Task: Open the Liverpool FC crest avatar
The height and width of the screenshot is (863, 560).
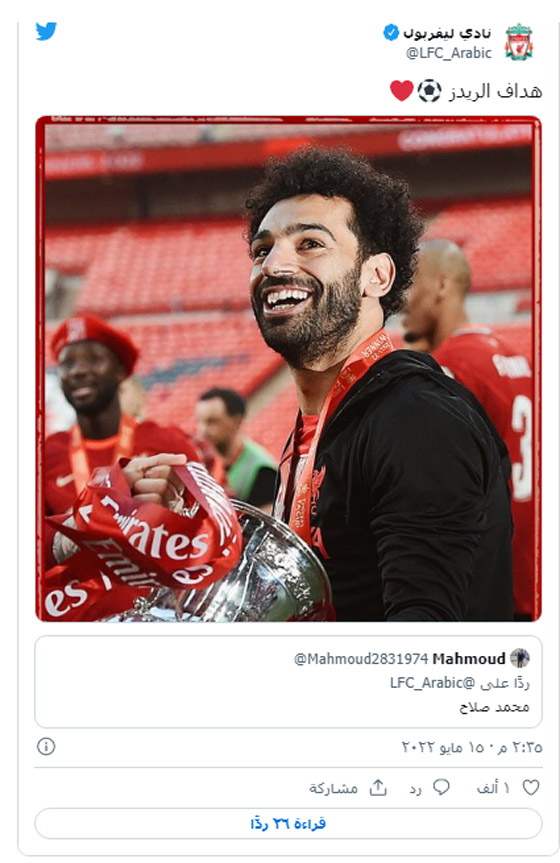Action: [519, 42]
